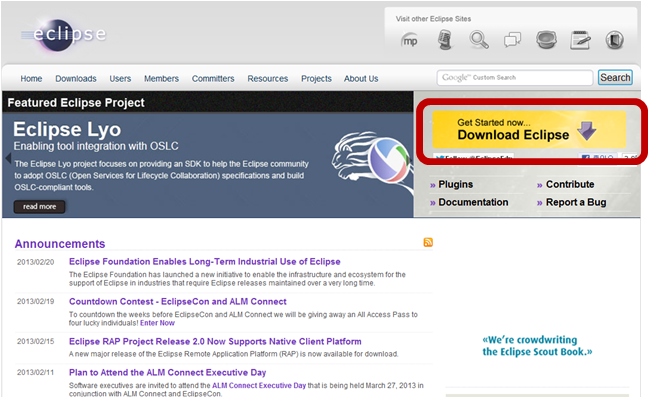Click the Download Eclipse yellow button
The image size is (649, 398).
tap(529, 129)
